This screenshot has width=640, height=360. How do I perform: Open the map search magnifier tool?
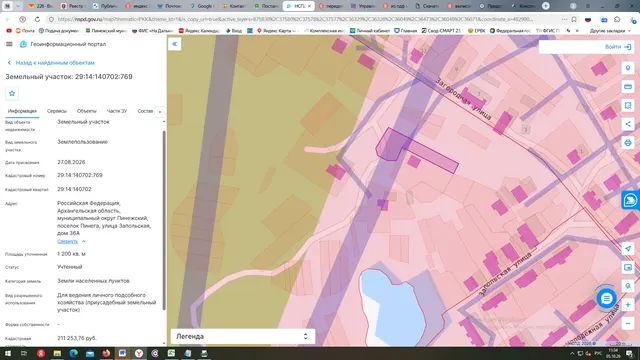628,286
